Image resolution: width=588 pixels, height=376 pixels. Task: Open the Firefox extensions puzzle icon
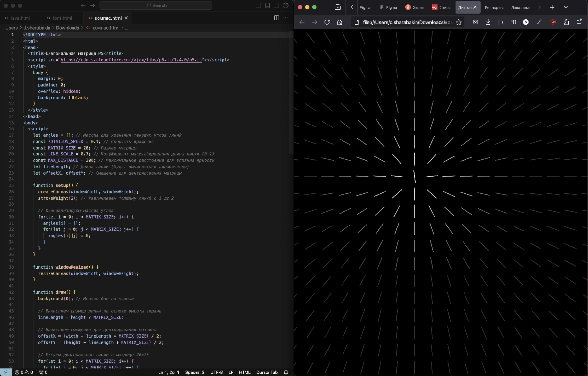pyautogui.click(x=566, y=22)
